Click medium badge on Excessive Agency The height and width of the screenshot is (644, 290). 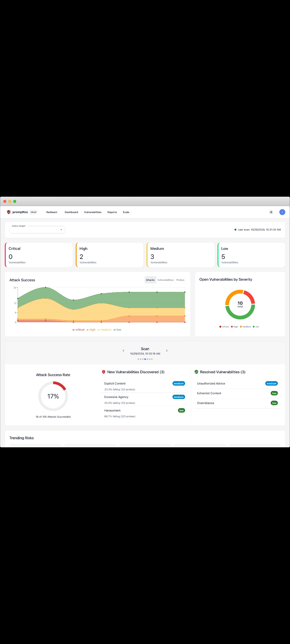(179, 397)
